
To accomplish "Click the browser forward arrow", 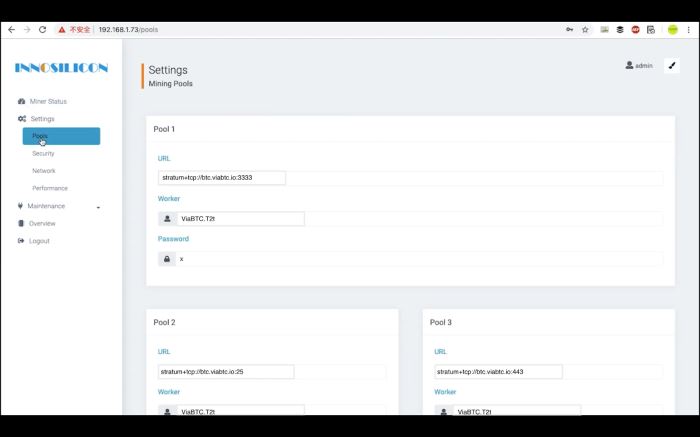I will 27,29.
